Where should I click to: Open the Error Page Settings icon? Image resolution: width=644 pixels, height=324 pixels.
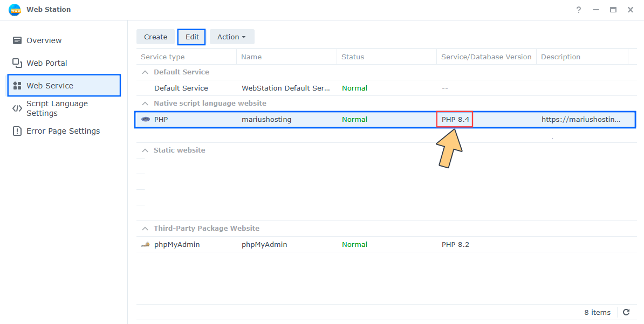click(x=18, y=130)
